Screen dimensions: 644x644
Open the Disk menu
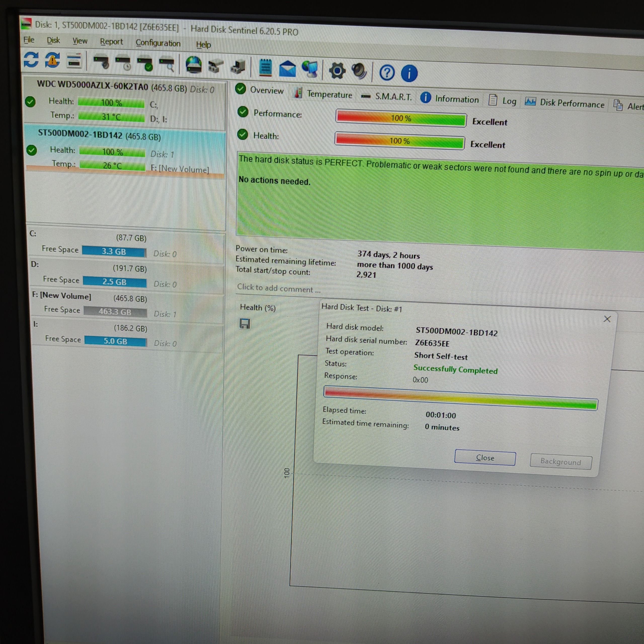click(53, 41)
